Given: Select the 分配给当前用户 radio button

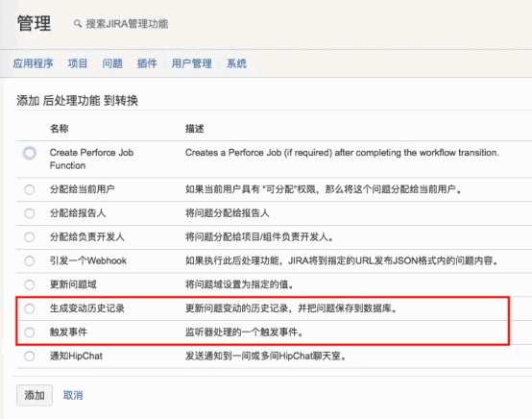Looking at the screenshot, I should pos(30,189).
